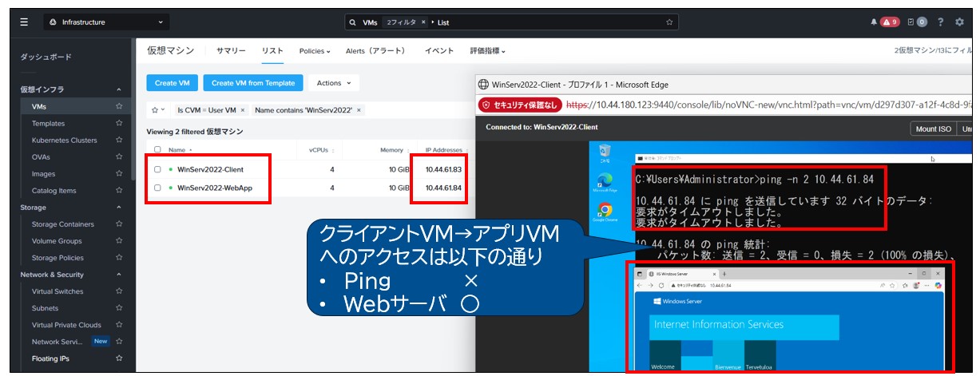Favorite the Templates sidebar item

coord(119,124)
